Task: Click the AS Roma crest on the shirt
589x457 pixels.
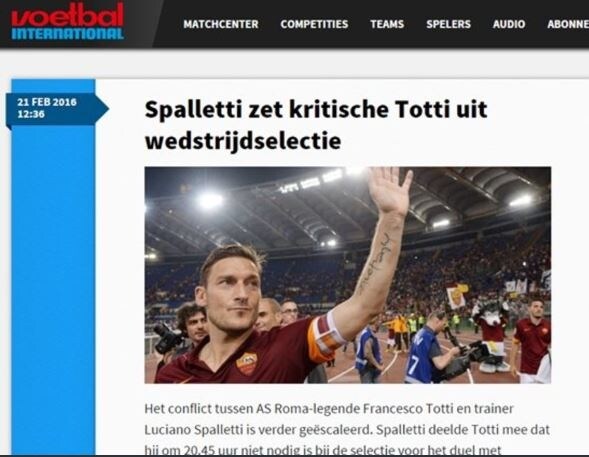Action: tap(246, 363)
